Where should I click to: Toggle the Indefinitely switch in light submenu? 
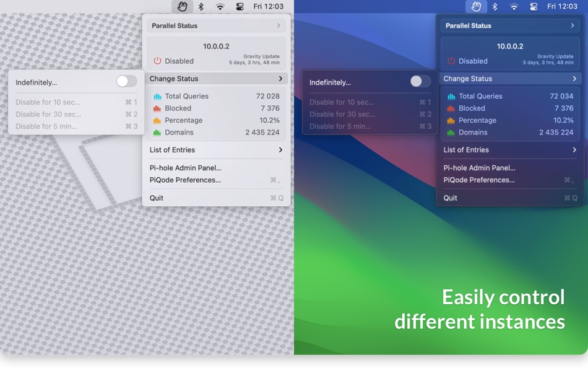(126, 81)
